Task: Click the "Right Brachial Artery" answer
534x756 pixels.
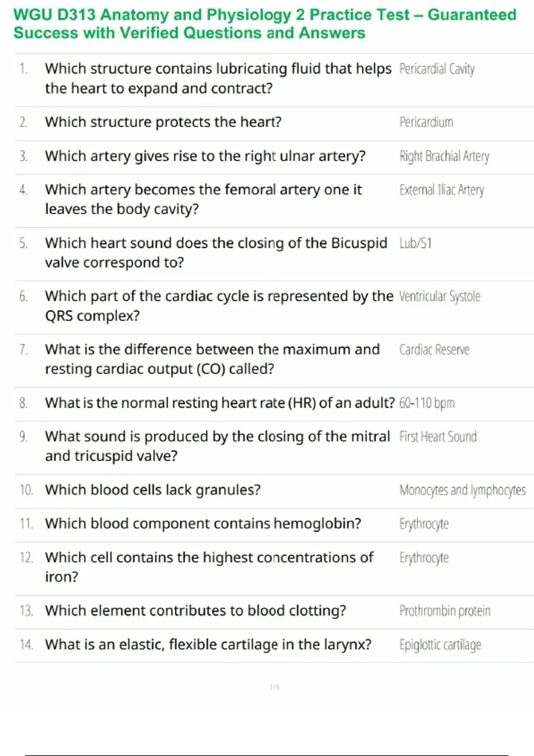Action: click(x=444, y=156)
